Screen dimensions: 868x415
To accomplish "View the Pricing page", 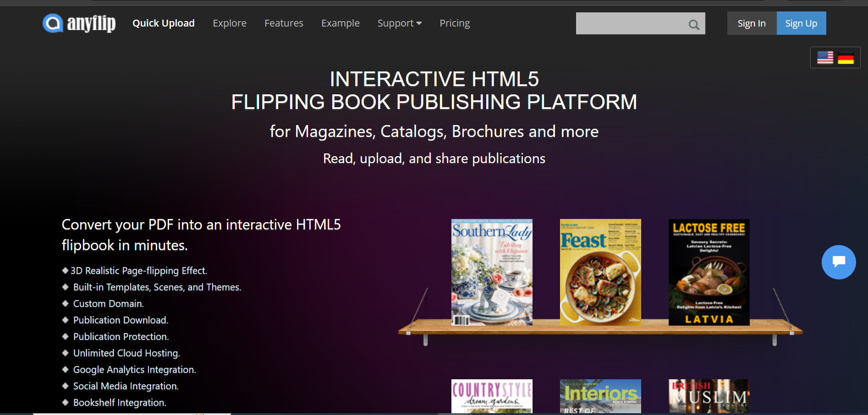I will pyautogui.click(x=454, y=23).
